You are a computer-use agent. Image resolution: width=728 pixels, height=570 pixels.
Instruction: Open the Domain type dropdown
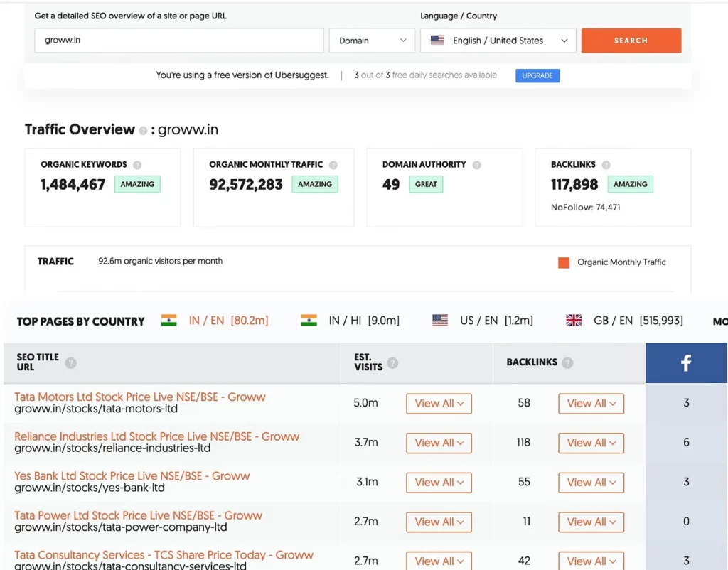pos(372,41)
